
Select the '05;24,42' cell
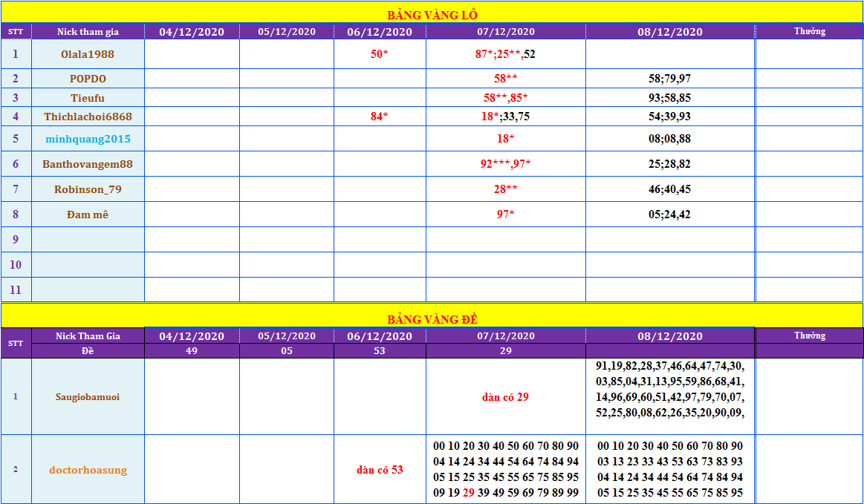670,215
